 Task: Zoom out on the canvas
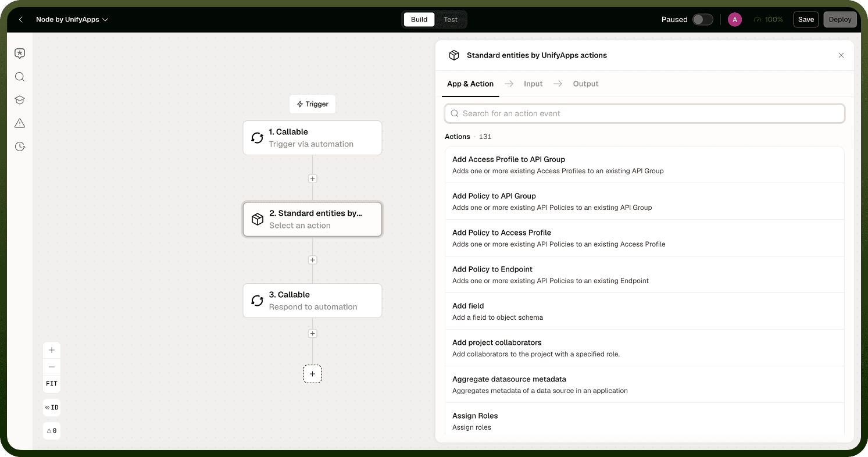pyautogui.click(x=52, y=367)
